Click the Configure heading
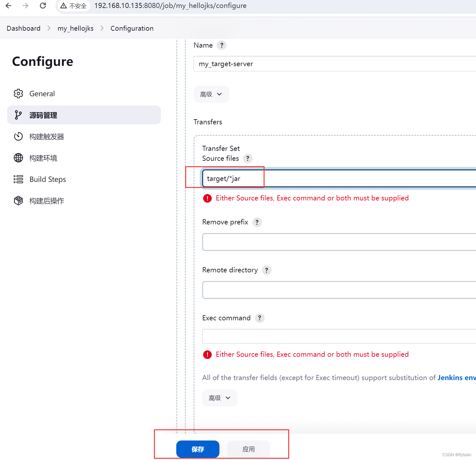 pos(43,61)
